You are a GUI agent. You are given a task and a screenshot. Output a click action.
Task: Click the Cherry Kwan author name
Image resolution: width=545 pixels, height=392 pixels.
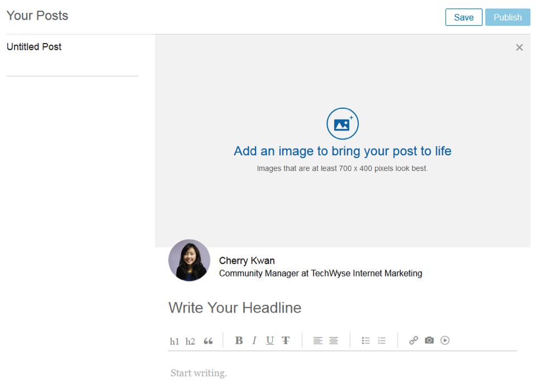(x=247, y=261)
